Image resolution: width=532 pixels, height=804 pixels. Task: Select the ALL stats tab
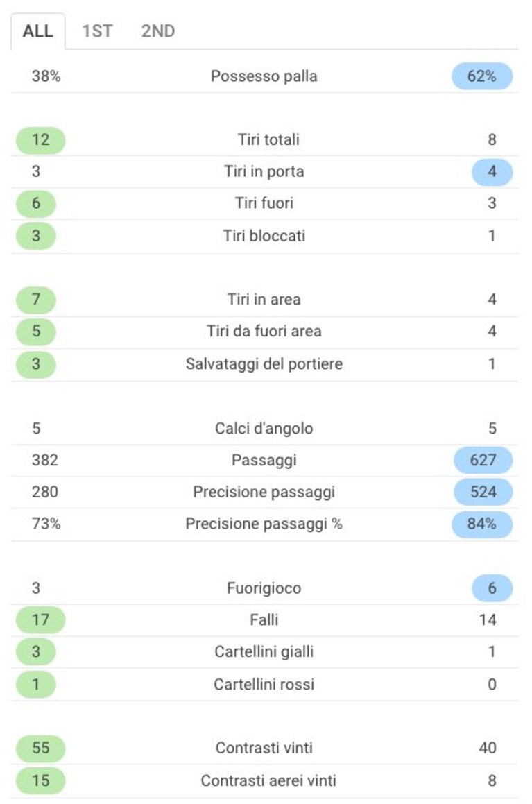pyautogui.click(x=38, y=31)
